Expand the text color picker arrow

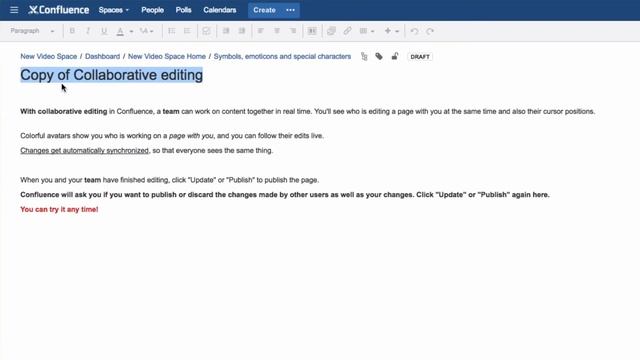click(131, 31)
